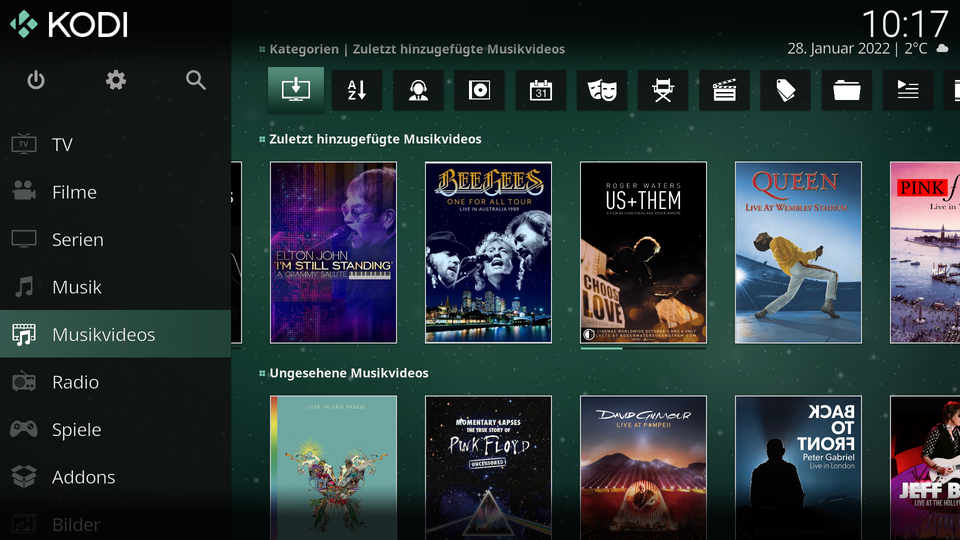Open Bee Gees One For All Tour poster
The height and width of the screenshot is (540, 960).
[x=489, y=252]
